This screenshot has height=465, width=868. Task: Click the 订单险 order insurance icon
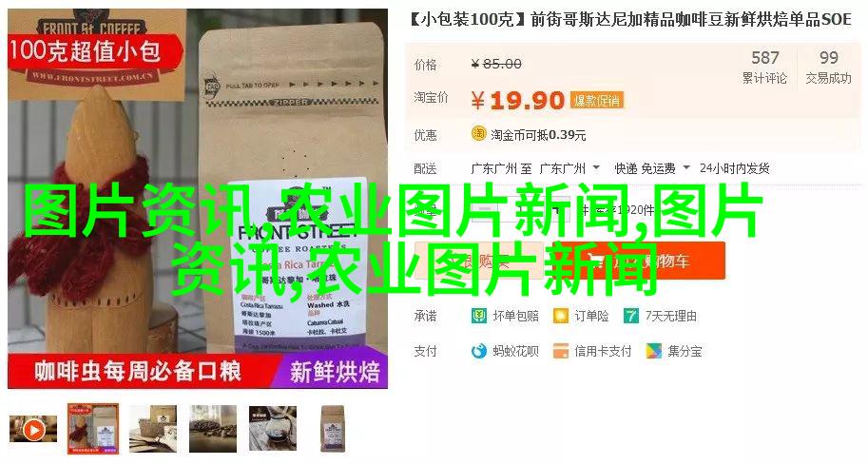click(x=560, y=316)
